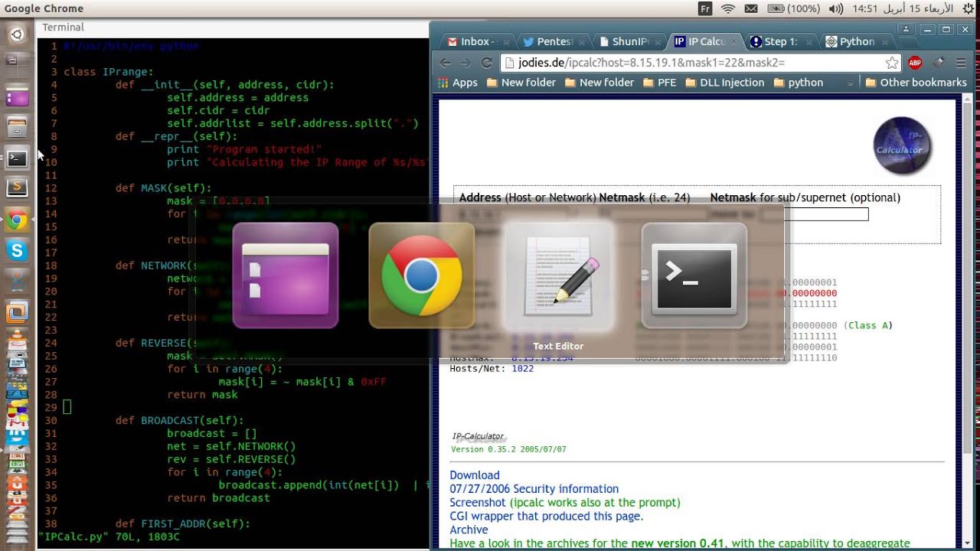Viewport: 980px width, 551px height.
Task: Reload the jodies.de page
Action: [487, 63]
